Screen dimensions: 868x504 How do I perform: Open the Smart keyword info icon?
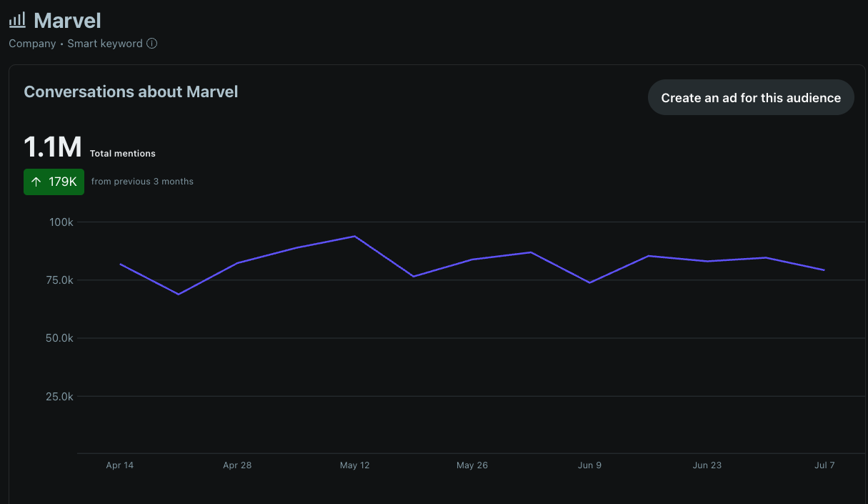[151, 44]
